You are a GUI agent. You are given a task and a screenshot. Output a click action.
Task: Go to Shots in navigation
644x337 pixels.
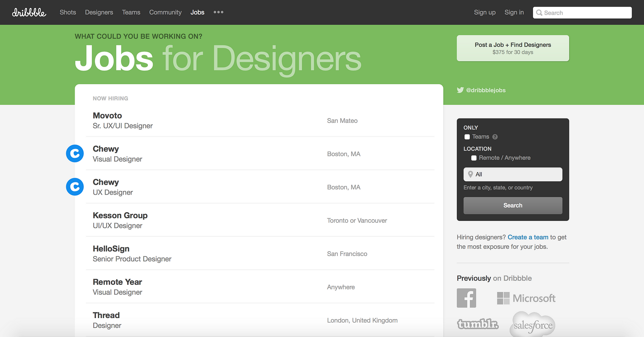(68, 12)
